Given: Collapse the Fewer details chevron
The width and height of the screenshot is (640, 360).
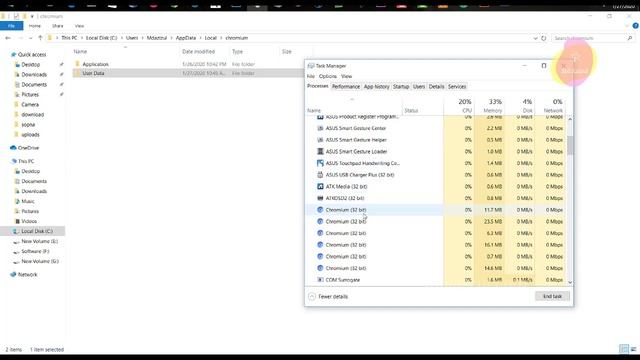Looking at the screenshot, I should pyautogui.click(x=312, y=297).
